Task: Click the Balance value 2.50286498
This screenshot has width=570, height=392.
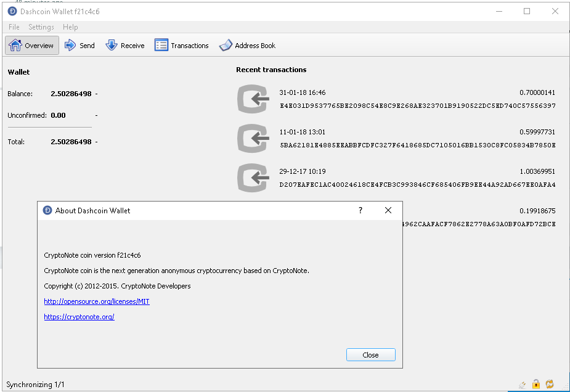Action: coord(71,94)
